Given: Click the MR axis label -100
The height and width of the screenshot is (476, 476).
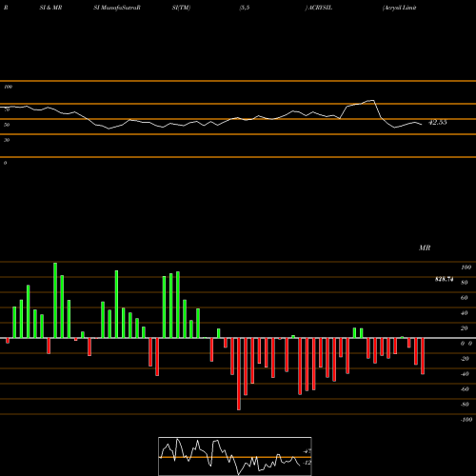Looking at the screenshot, I should pyautogui.click(x=466, y=420).
